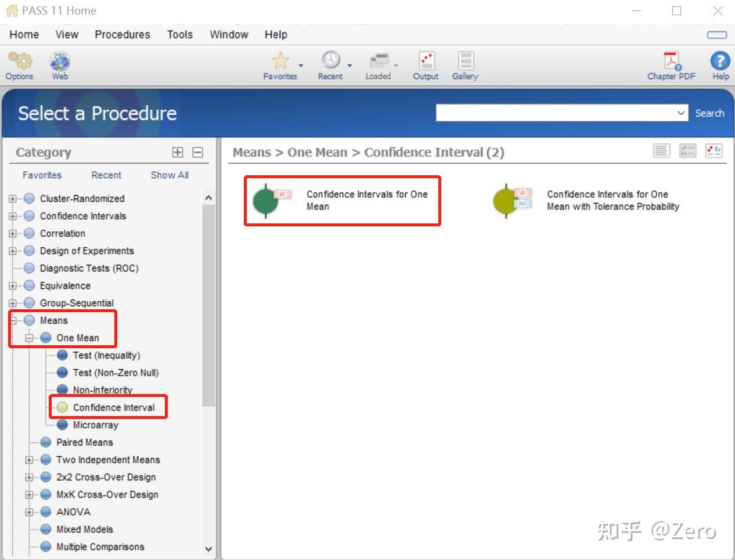
Task: Open the Home menu
Action: (x=24, y=35)
